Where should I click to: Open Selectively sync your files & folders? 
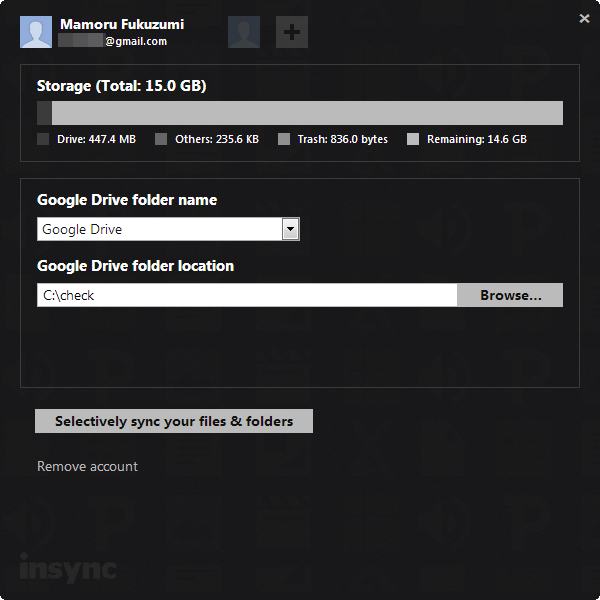[x=174, y=421]
